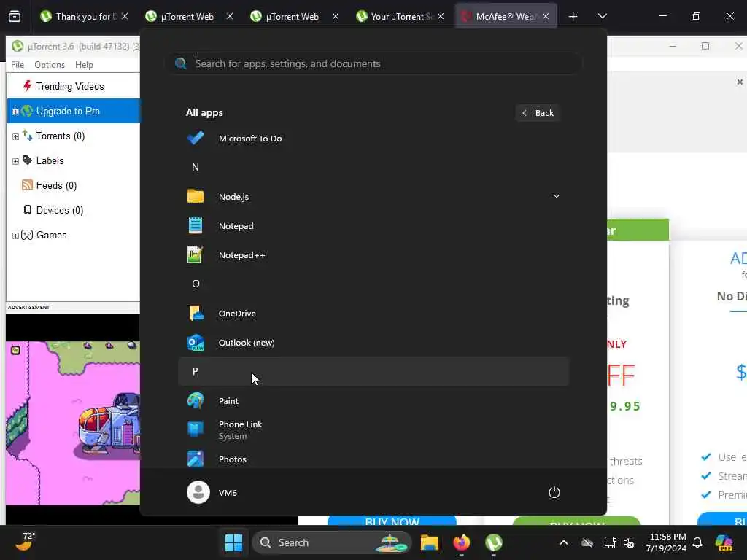Select Trending Videos in µTorrent sidebar

click(x=69, y=86)
